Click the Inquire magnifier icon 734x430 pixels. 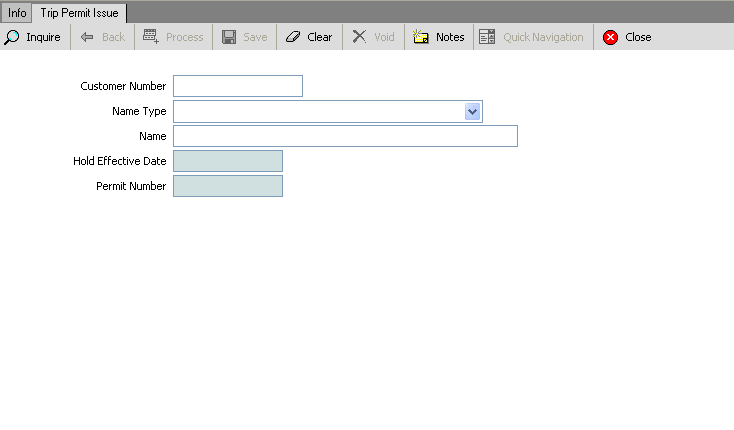[12, 37]
